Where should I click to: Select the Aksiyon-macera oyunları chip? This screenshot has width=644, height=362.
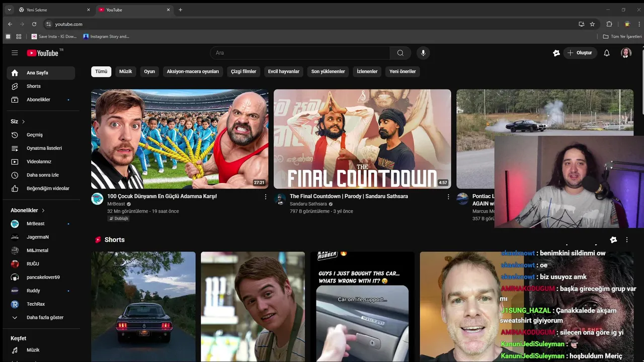tap(193, 71)
